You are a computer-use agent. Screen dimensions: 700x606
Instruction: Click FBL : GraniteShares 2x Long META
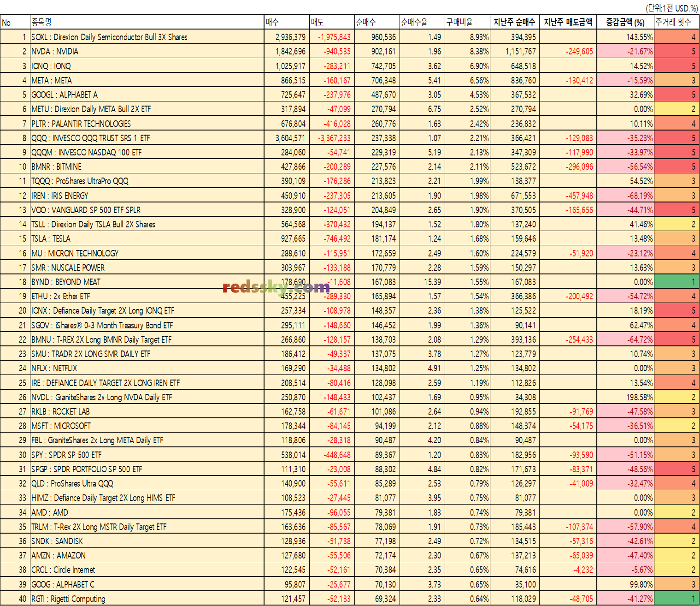coord(147,440)
